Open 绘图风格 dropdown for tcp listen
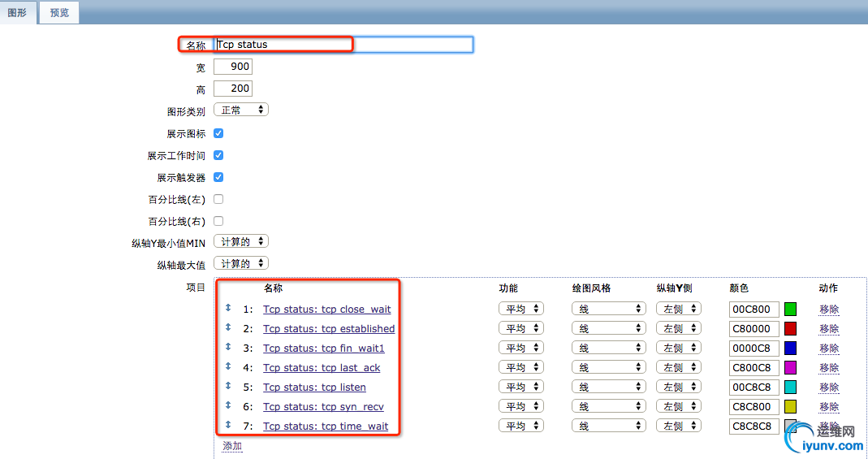 (x=608, y=387)
